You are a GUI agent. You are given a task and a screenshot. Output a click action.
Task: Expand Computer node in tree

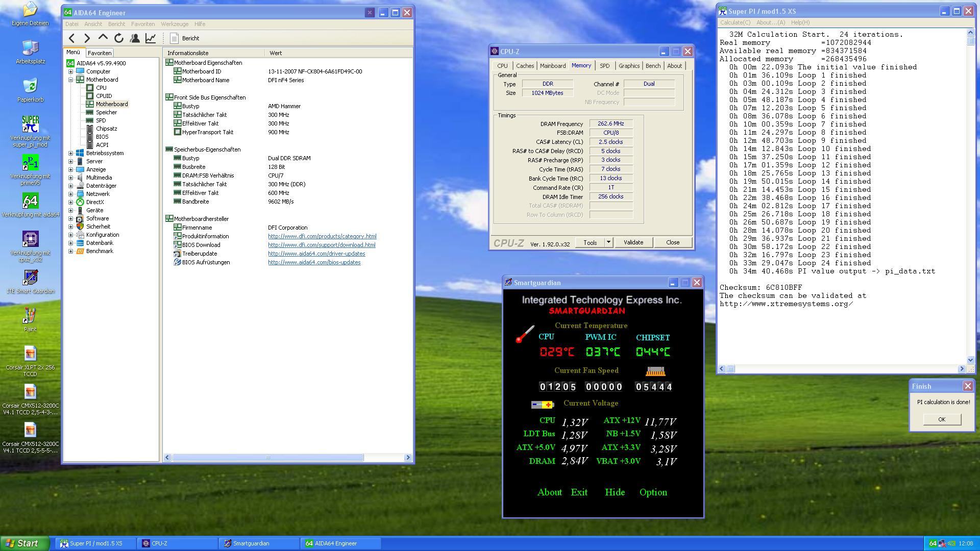click(70, 71)
